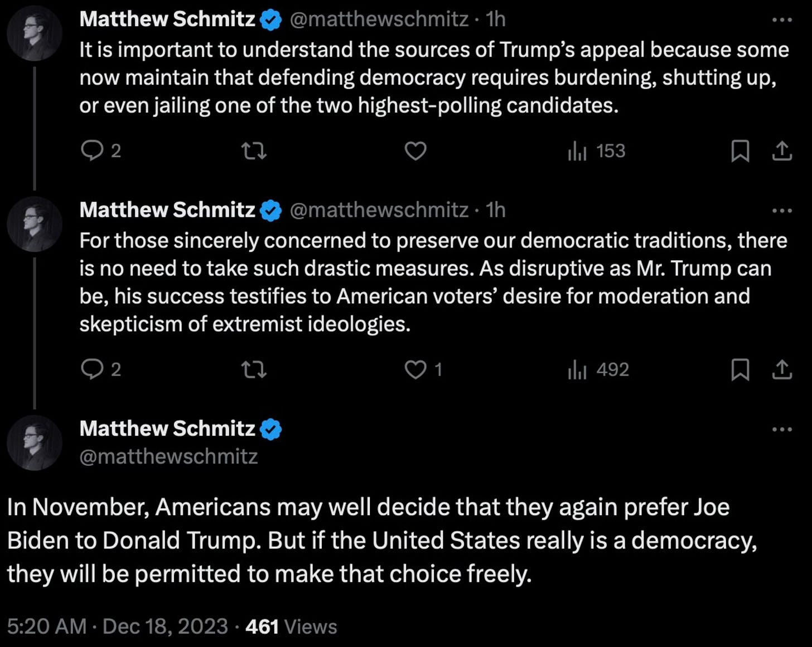This screenshot has width=812, height=647.
Task: Share the second tweet via share icon
Action: (x=782, y=369)
